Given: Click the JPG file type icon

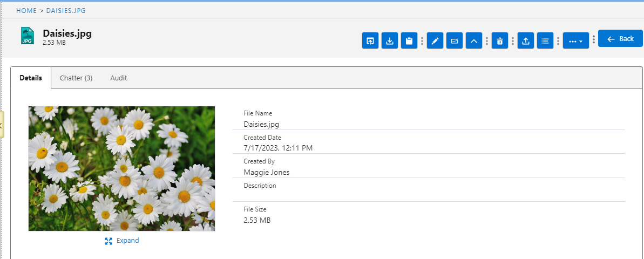Looking at the screenshot, I should coord(27,36).
